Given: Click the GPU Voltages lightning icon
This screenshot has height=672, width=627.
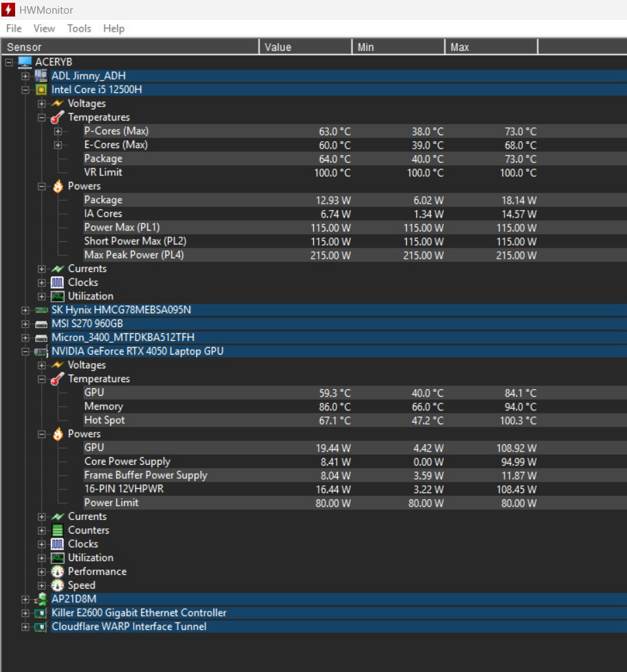Looking at the screenshot, I should pyautogui.click(x=57, y=365).
